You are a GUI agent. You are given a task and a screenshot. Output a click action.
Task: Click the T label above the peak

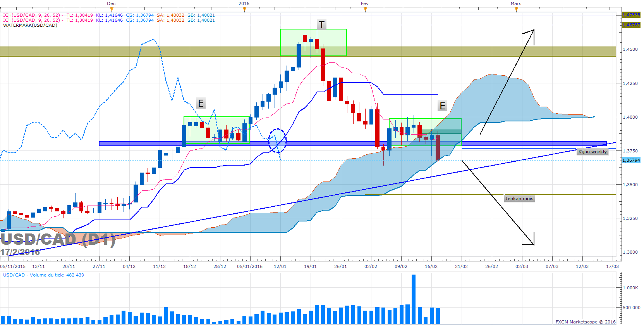pos(321,25)
